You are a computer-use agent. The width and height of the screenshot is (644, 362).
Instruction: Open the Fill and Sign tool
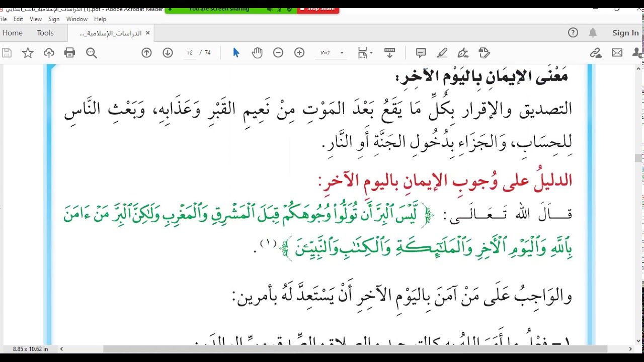click(463, 53)
